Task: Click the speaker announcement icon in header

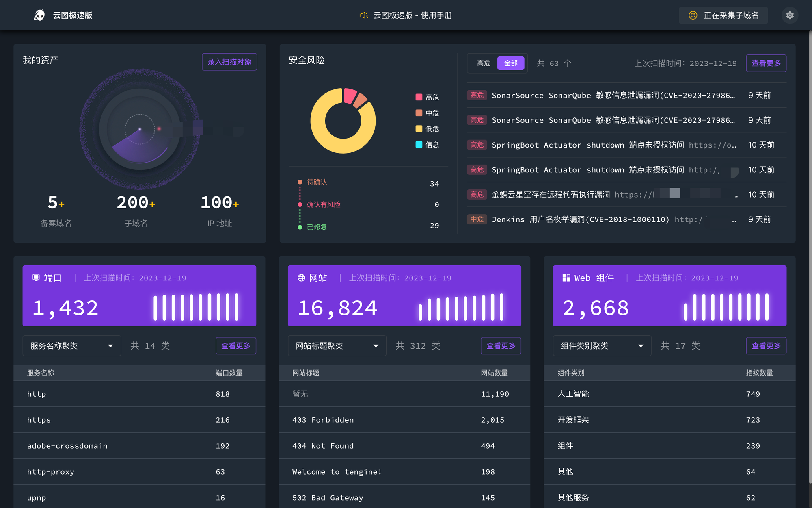Action: [x=364, y=15]
